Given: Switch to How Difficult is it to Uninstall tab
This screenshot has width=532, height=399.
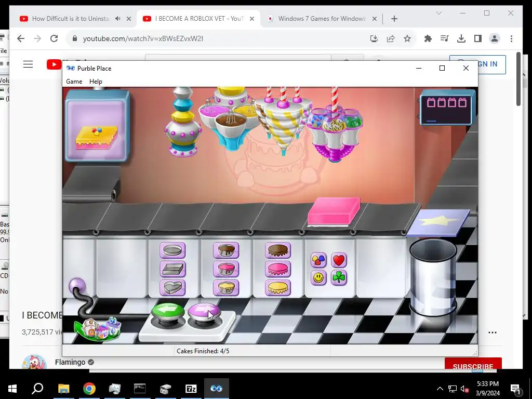Looking at the screenshot, I should 70,19.
